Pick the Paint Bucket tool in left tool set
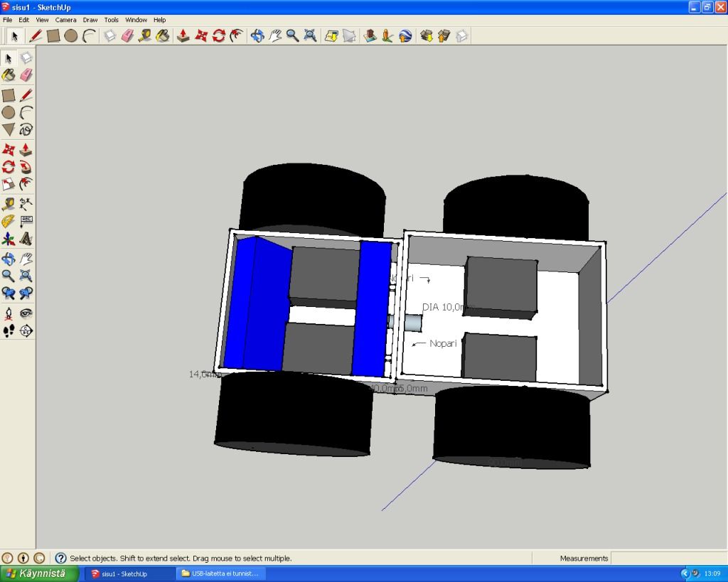This screenshot has width=728, height=582. (x=9, y=75)
